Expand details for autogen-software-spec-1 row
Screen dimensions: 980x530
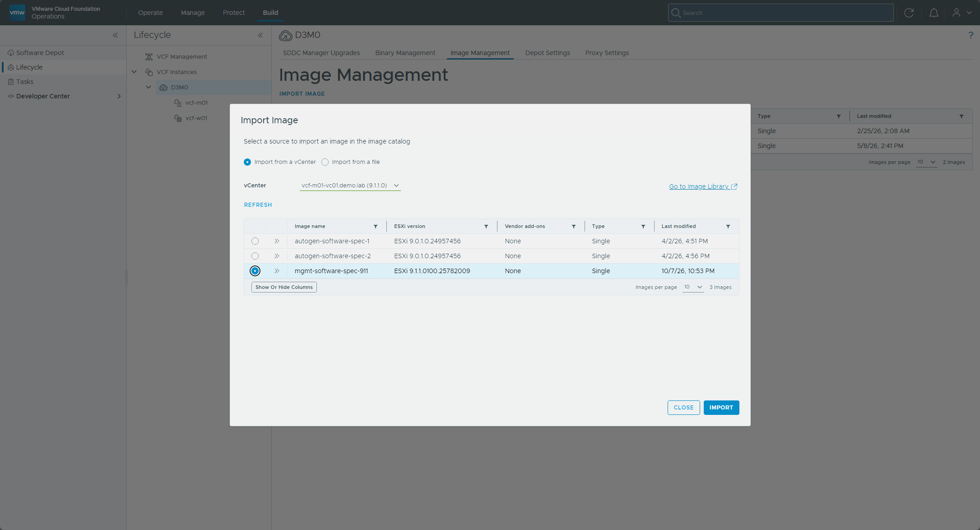point(277,241)
